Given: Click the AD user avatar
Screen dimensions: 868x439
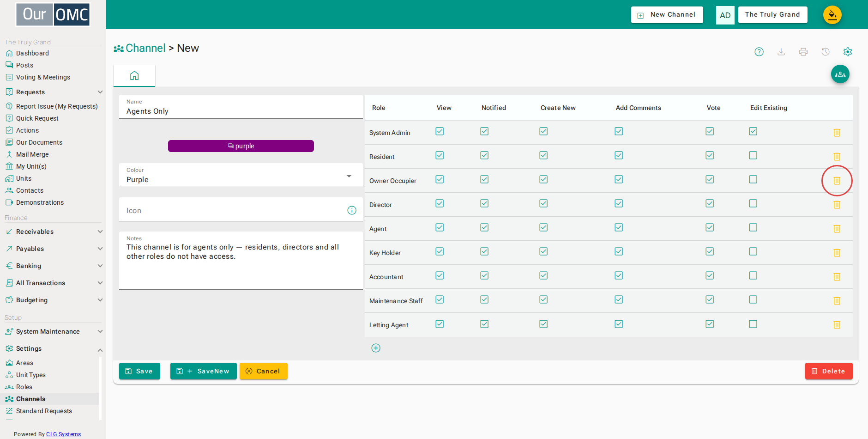Looking at the screenshot, I should point(725,15).
